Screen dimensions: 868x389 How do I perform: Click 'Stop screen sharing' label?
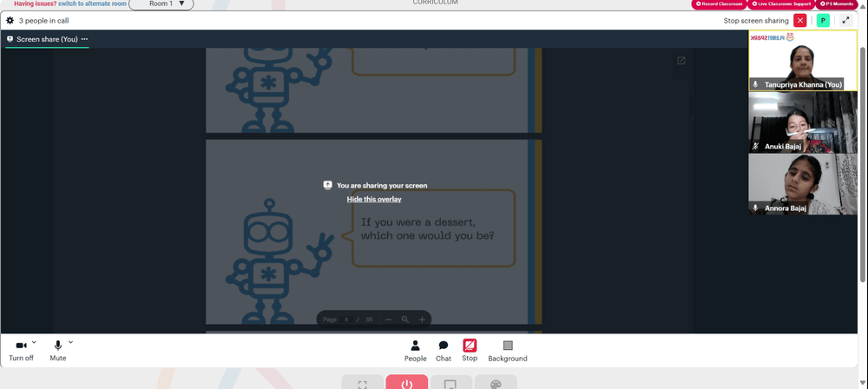click(x=756, y=21)
